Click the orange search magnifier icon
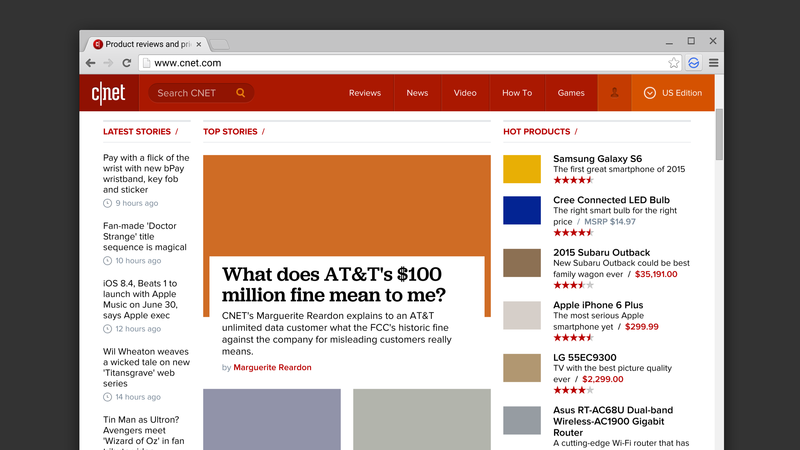 point(240,92)
